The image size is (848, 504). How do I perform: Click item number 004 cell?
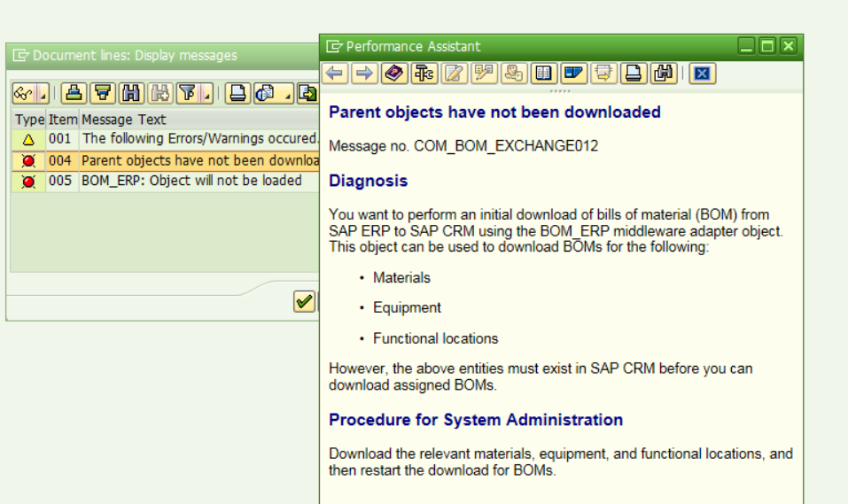point(60,160)
